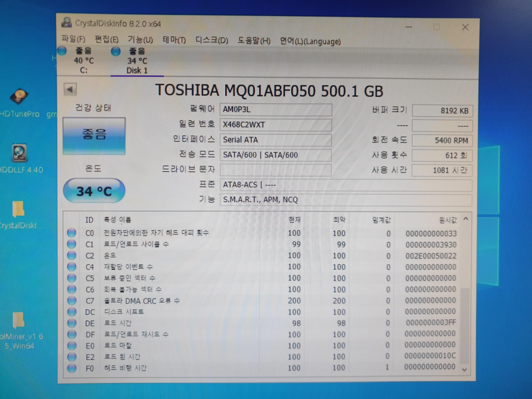Click the status icon of row DE
The width and height of the screenshot is (532, 399).
pos(72,323)
